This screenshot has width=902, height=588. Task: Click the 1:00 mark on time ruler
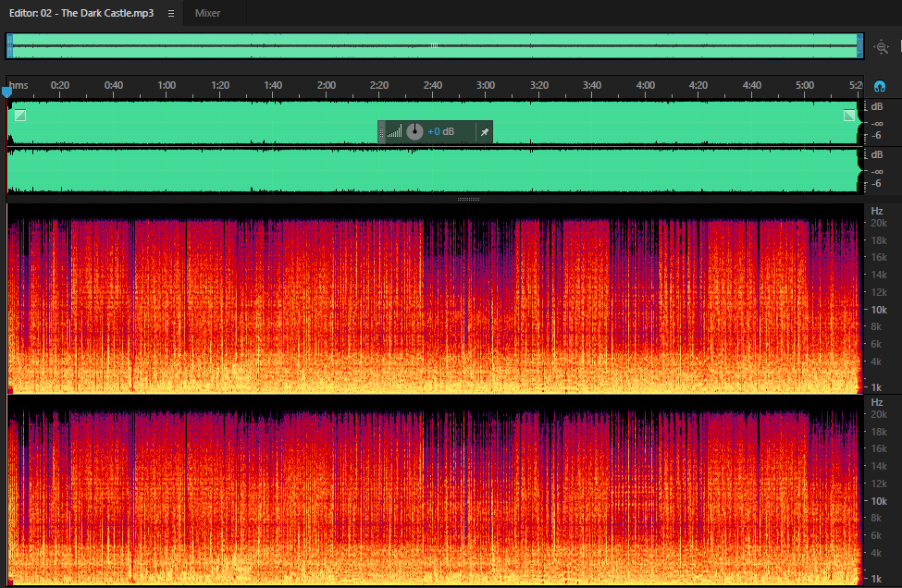(x=167, y=86)
